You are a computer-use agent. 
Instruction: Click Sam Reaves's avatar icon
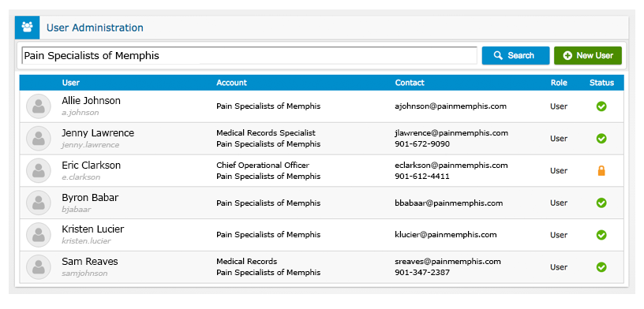pyautogui.click(x=39, y=267)
